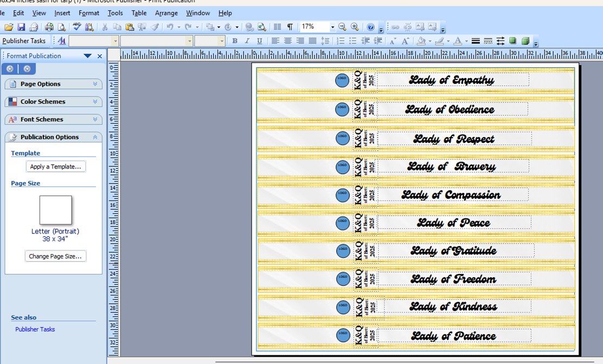Toggle Bold formatting
Viewport: 603px width, 364px height.
[235, 41]
